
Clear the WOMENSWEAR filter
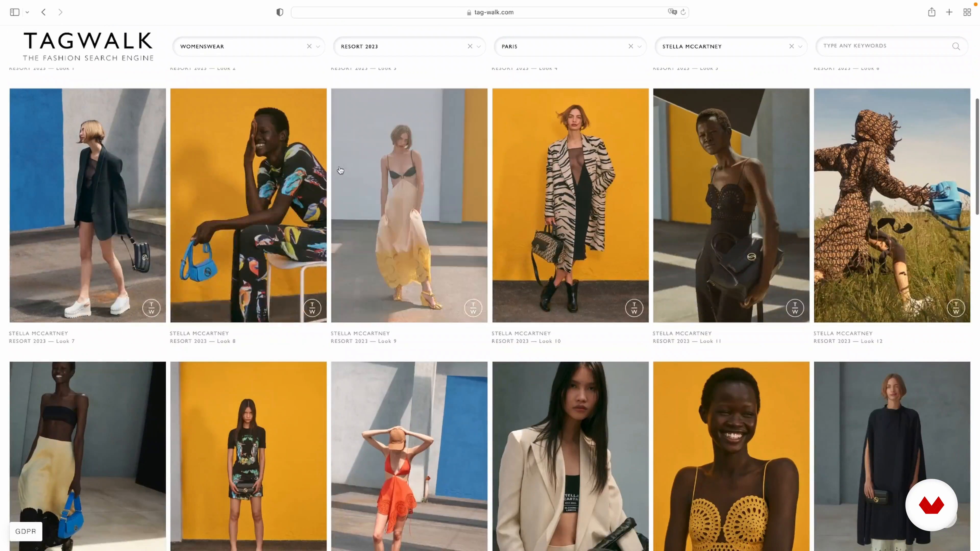pyautogui.click(x=309, y=46)
